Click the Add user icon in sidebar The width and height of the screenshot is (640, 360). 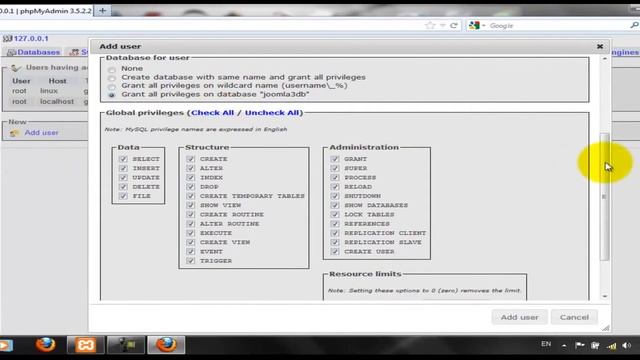coord(15,133)
